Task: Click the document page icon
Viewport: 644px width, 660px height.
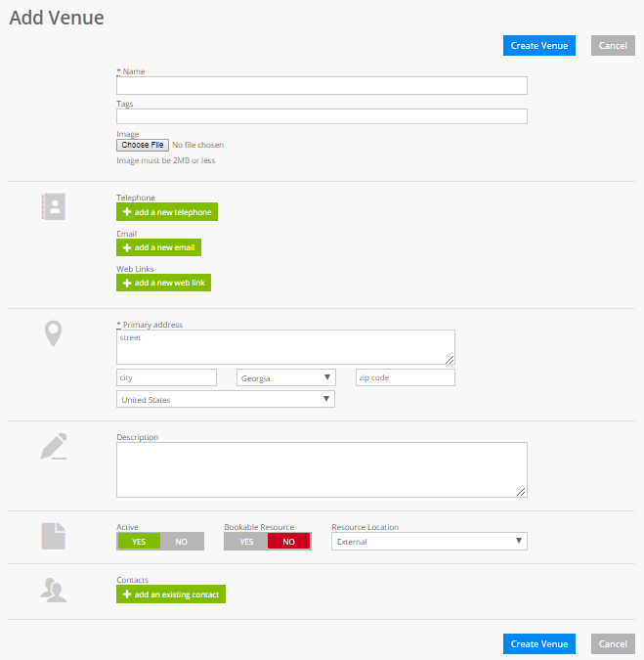Action: pos(54,536)
